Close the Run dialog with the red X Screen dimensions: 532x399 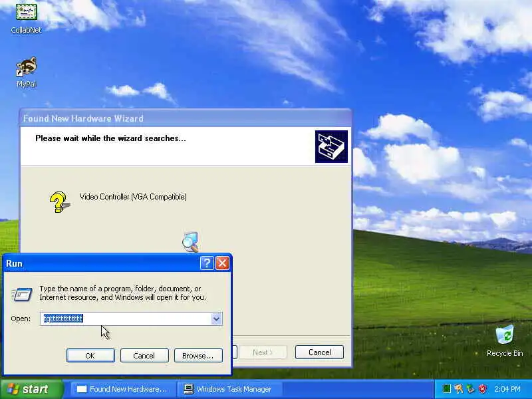coord(223,263)
